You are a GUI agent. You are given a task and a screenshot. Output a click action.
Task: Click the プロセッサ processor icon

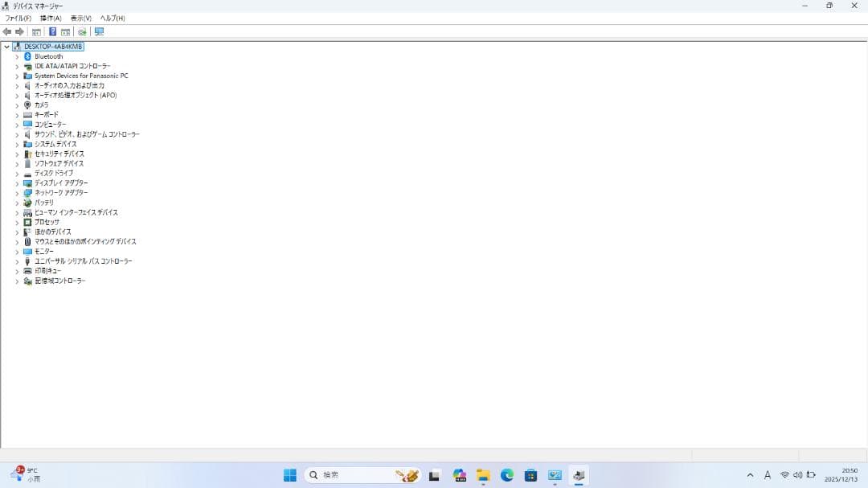[x=27, y=222]
